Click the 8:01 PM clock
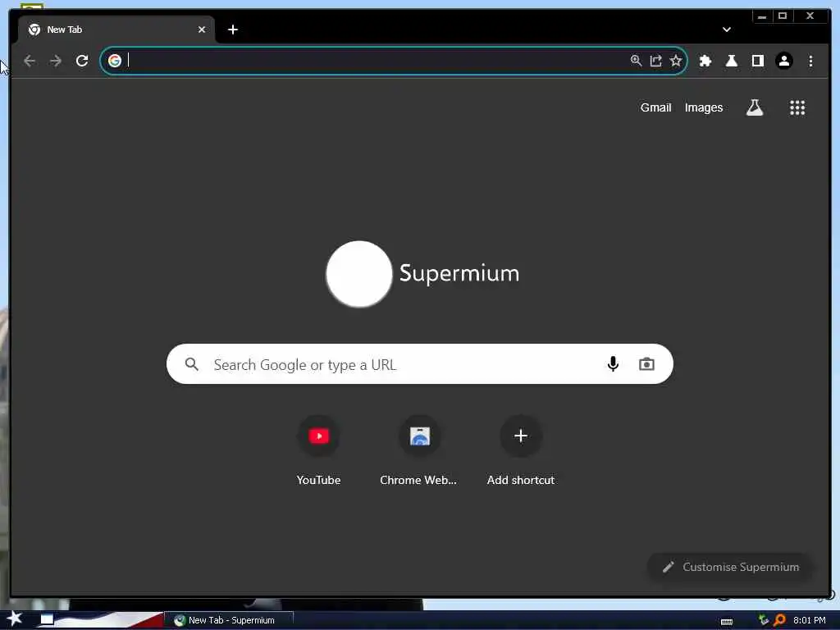Viewport: 840px width, 630px height. [x=809, y=620]
